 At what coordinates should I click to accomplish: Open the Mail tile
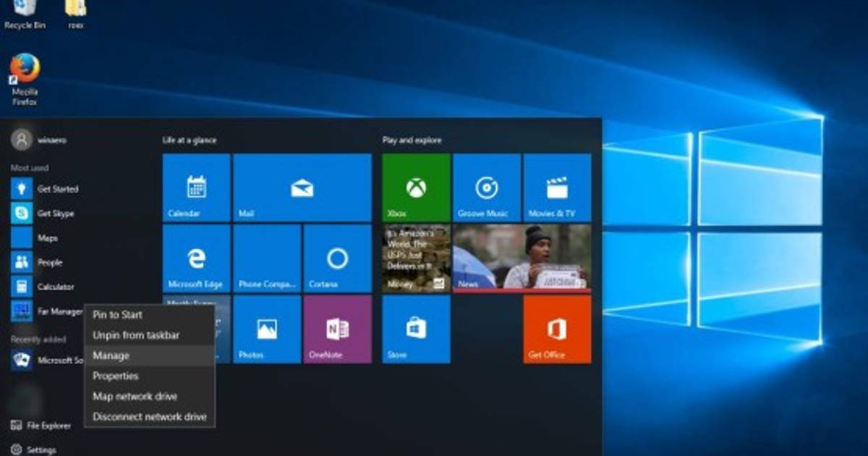(x=302, y=187)
